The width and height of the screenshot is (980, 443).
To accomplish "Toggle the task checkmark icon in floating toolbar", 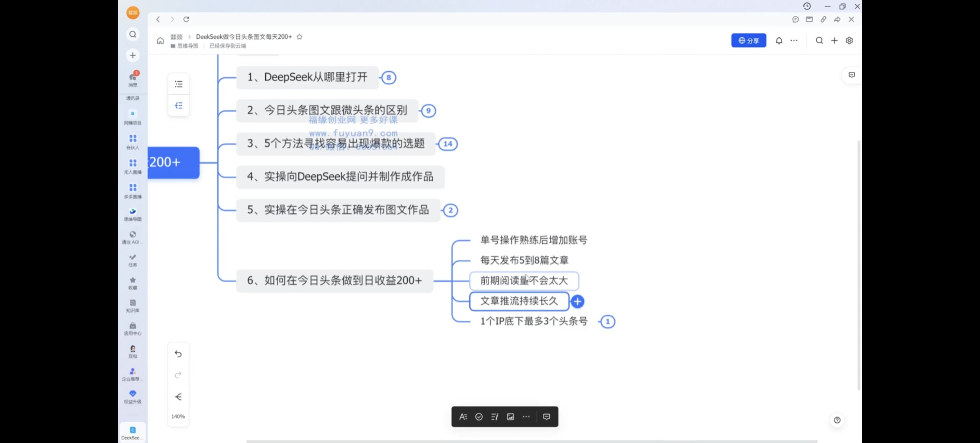I will (479, 417).
